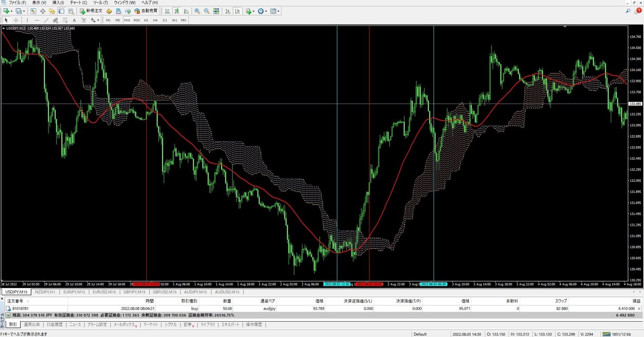Switch chart to candlestick mode

click(177, 11)
